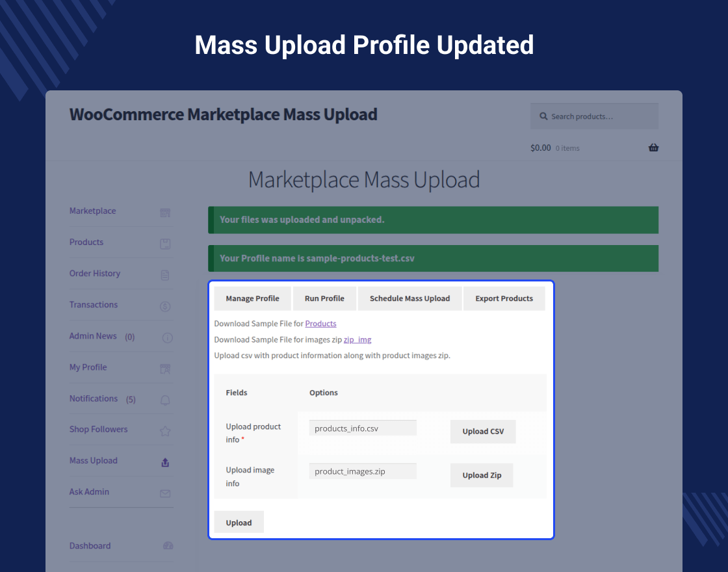Click the Ask Admin envelope icon

coord(165,493)
